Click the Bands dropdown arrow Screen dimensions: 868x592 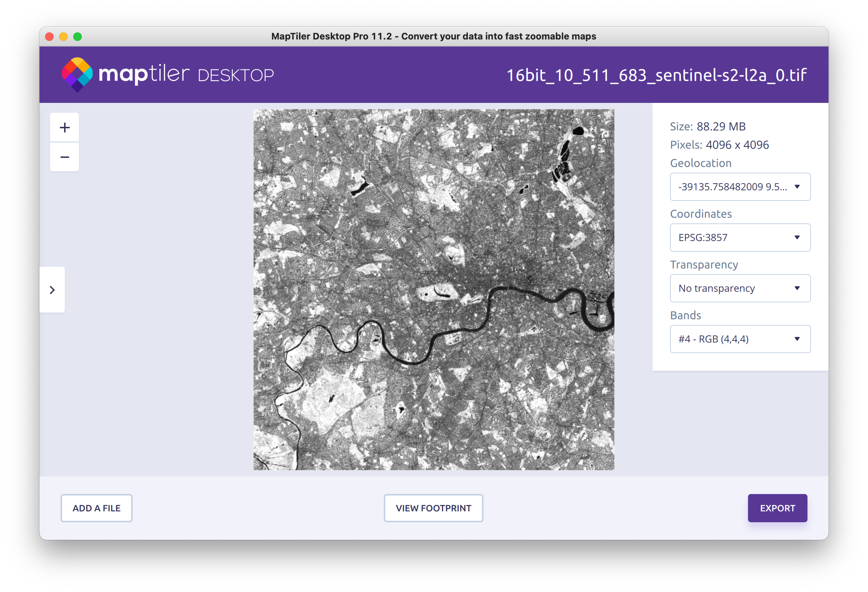(797, 339)
